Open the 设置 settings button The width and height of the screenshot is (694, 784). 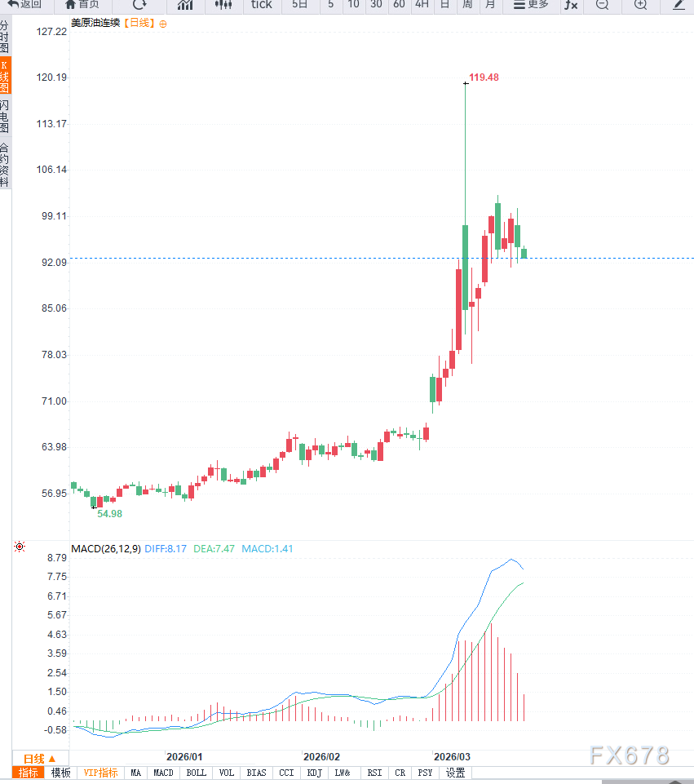[455, 773]
